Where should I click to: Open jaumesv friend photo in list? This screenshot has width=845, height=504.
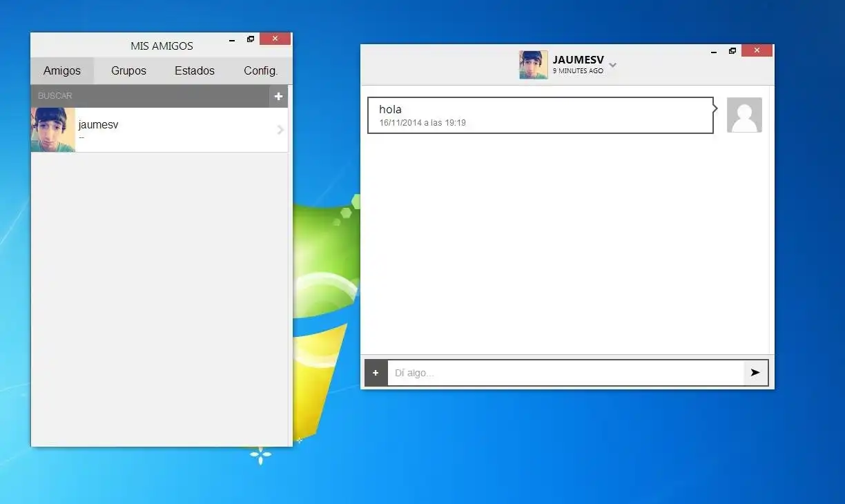point(52,130)
